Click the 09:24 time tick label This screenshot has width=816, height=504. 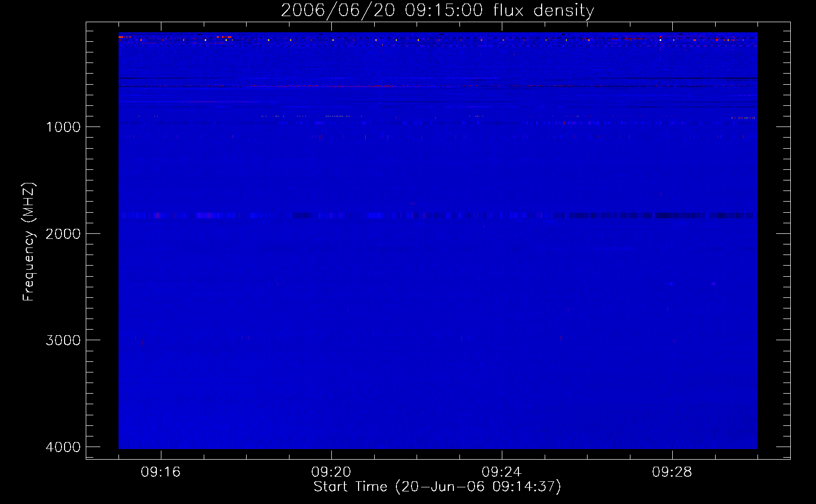[x=502, y=472]
